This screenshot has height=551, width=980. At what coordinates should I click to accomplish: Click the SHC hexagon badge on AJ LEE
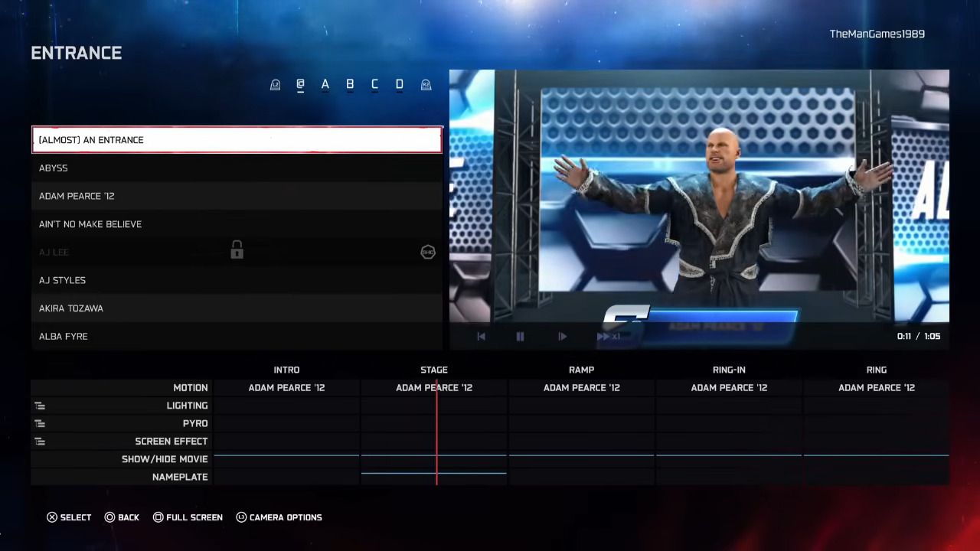(428, 252)
